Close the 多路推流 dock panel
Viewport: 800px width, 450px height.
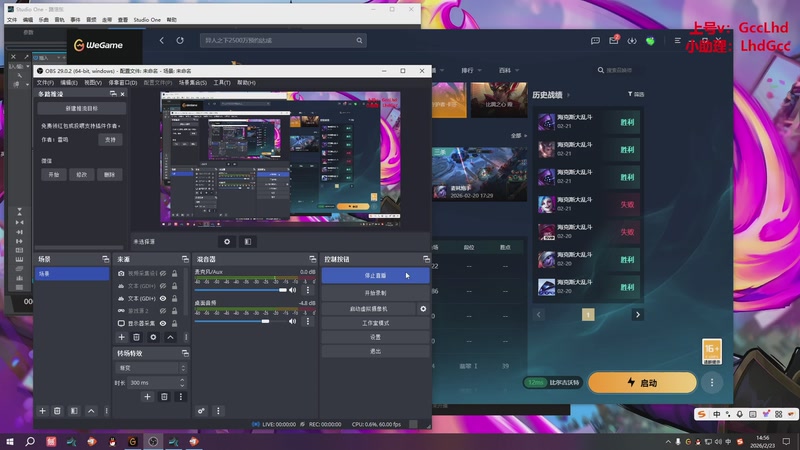click(122, 94)
